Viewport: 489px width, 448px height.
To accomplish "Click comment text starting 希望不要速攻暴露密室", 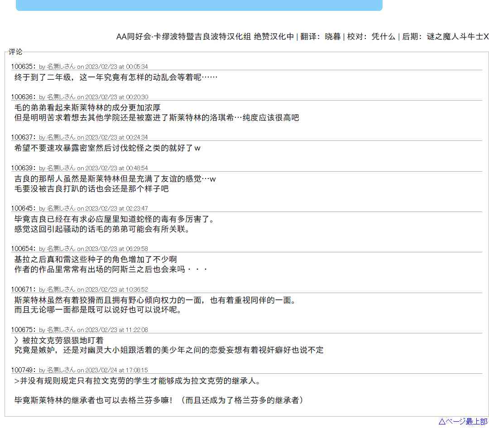I will coord(107,148).
